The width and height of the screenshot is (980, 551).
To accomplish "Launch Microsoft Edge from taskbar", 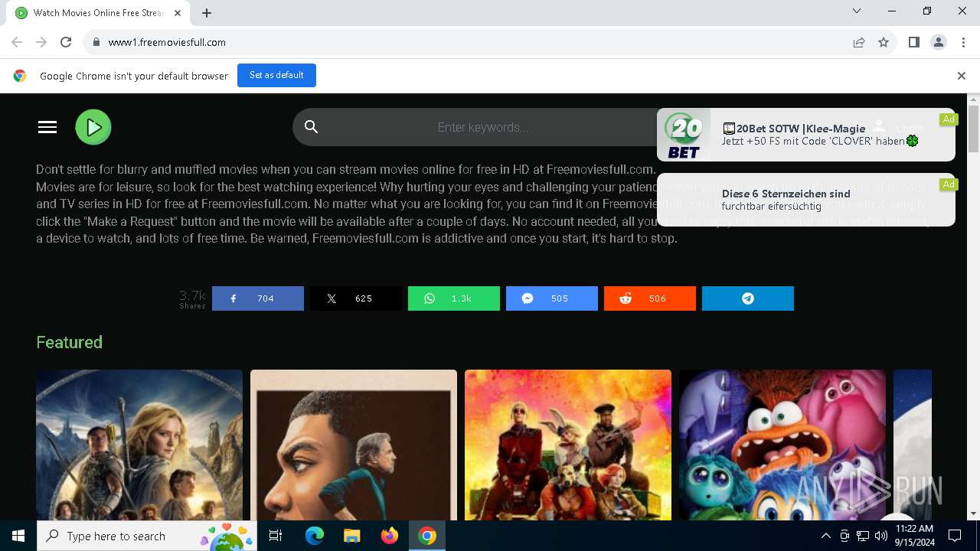I will coord(315,536).
